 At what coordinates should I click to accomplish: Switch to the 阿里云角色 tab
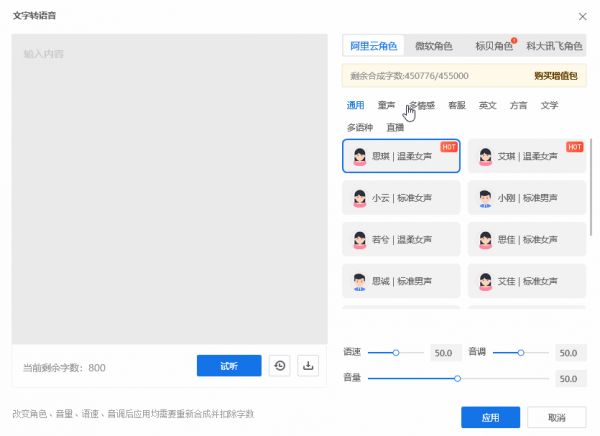click(373, 46)
